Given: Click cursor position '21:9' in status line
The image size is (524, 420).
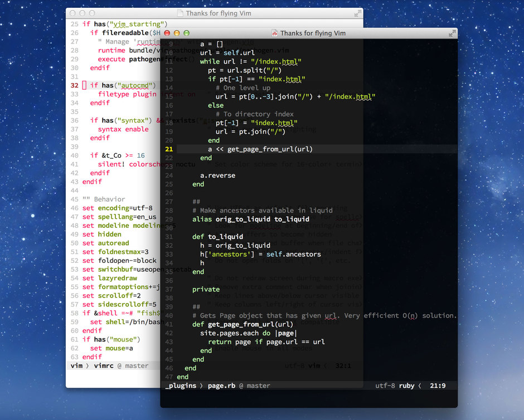Looking at the screenshot, I should [438, 385].
